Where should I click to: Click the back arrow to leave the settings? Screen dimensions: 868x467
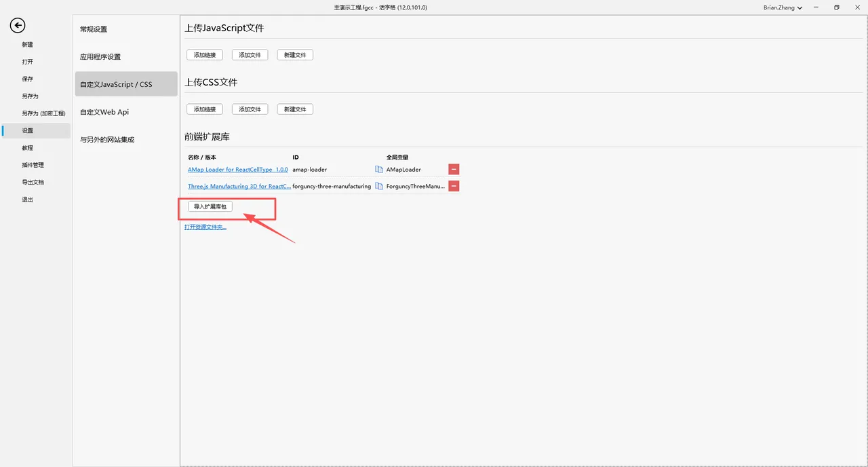(x=18, y=26)
